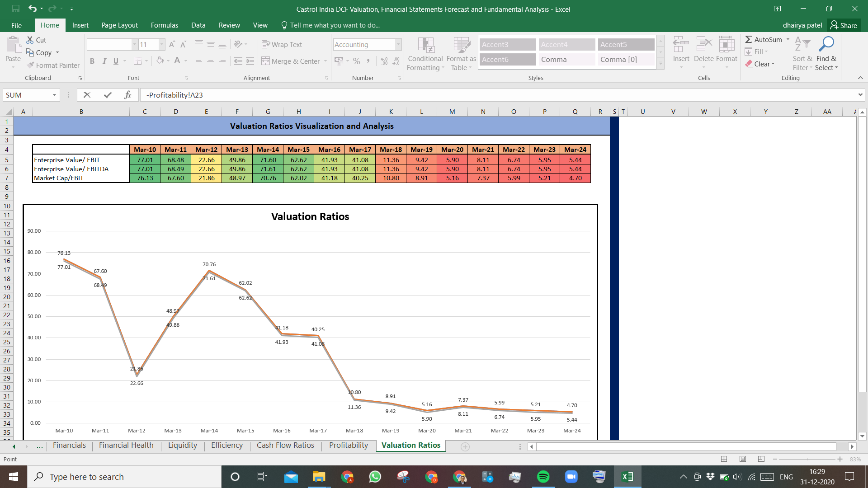Screen dimensions: 868x488
Task: Open the Name Box dropdown arrow
Action: [54, 95]
